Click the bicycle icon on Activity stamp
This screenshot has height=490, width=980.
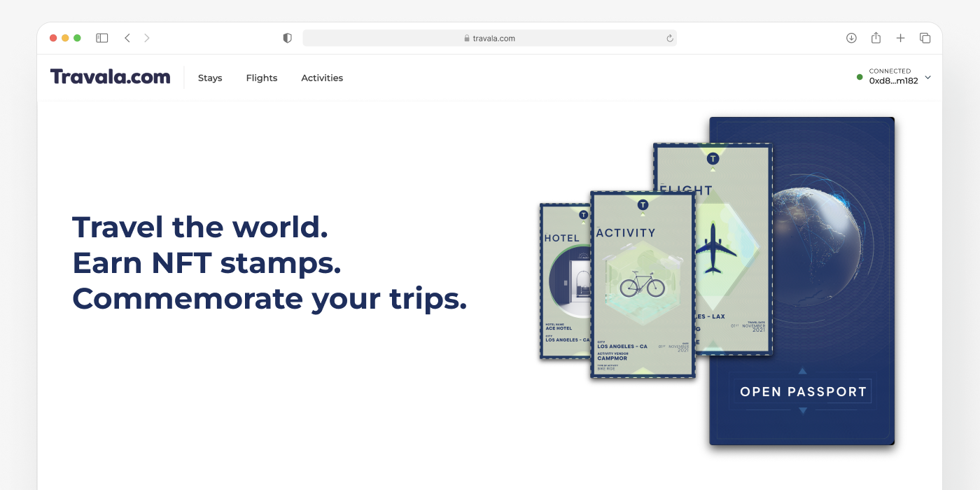pos(642,284)
